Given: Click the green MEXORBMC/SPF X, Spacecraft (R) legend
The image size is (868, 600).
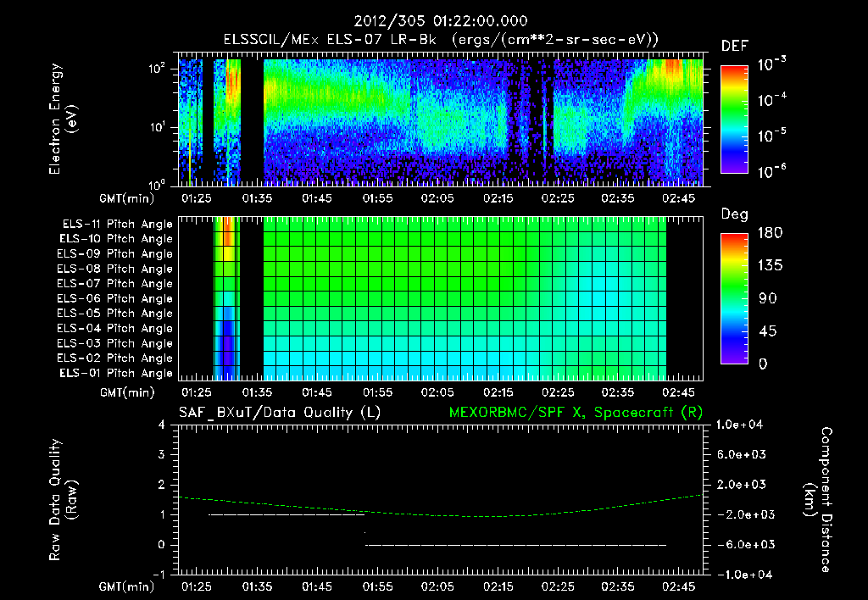Looking at the screenshot, I should click(x=576, y=413).
